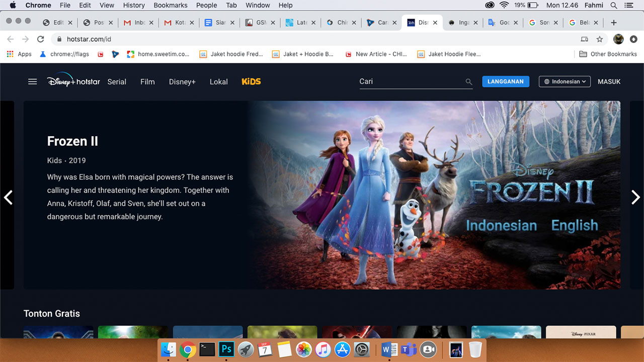Open Finder from the dock
This screenshot has height=362, width=644.
[x=169, y=349]
